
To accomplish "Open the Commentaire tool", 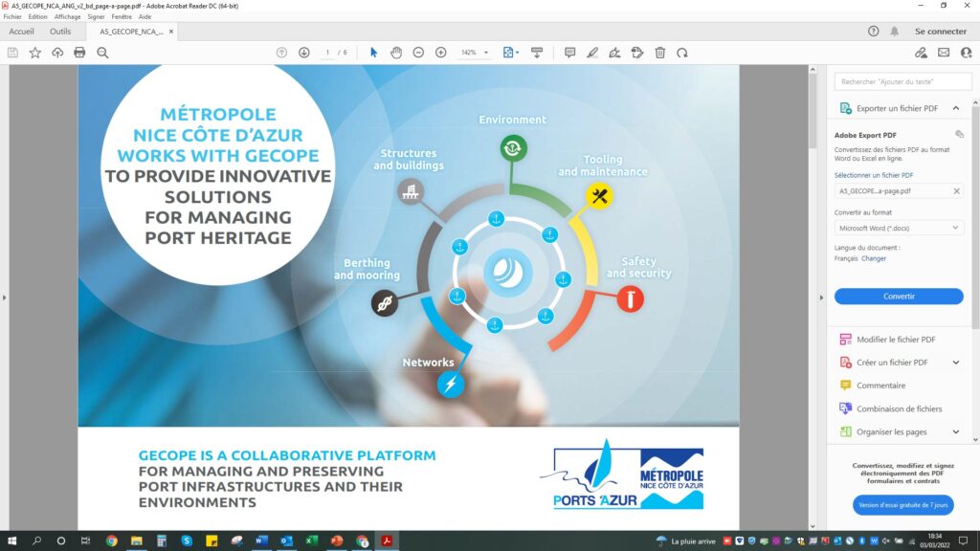I will 880,386.
